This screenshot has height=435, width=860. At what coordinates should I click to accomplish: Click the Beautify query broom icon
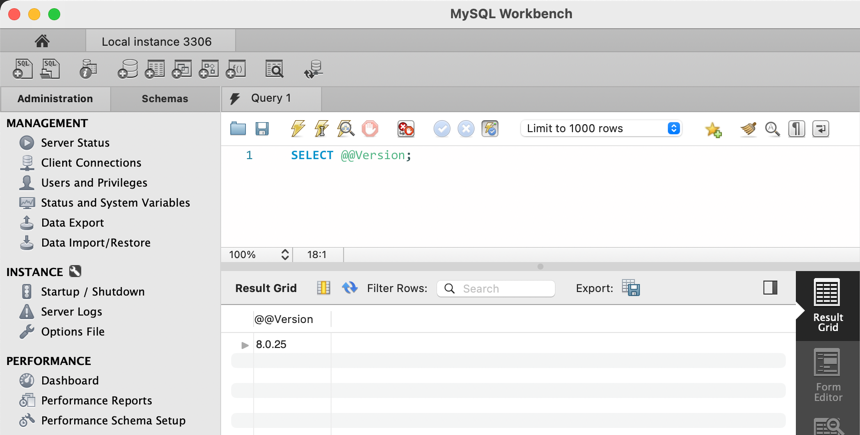coord(748,129)
